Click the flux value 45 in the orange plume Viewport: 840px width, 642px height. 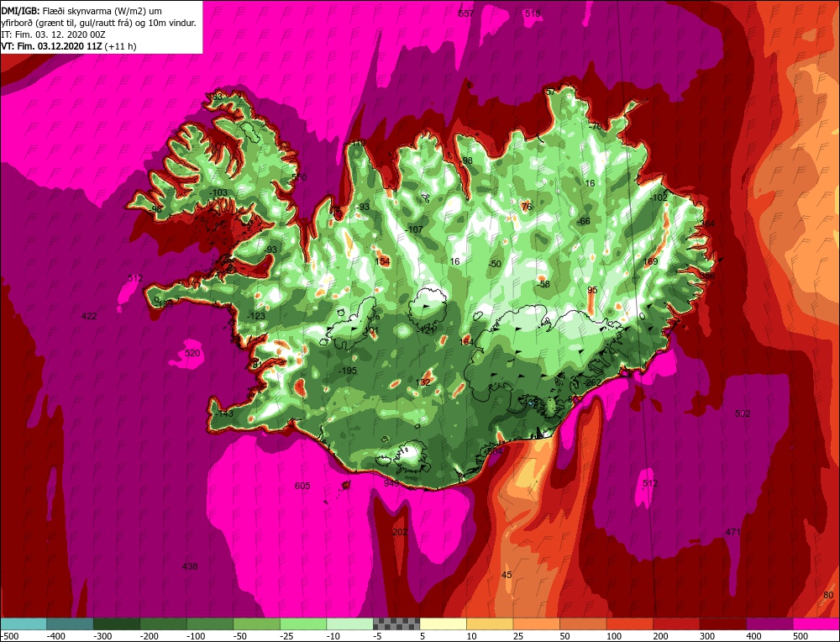click(507, 575)
